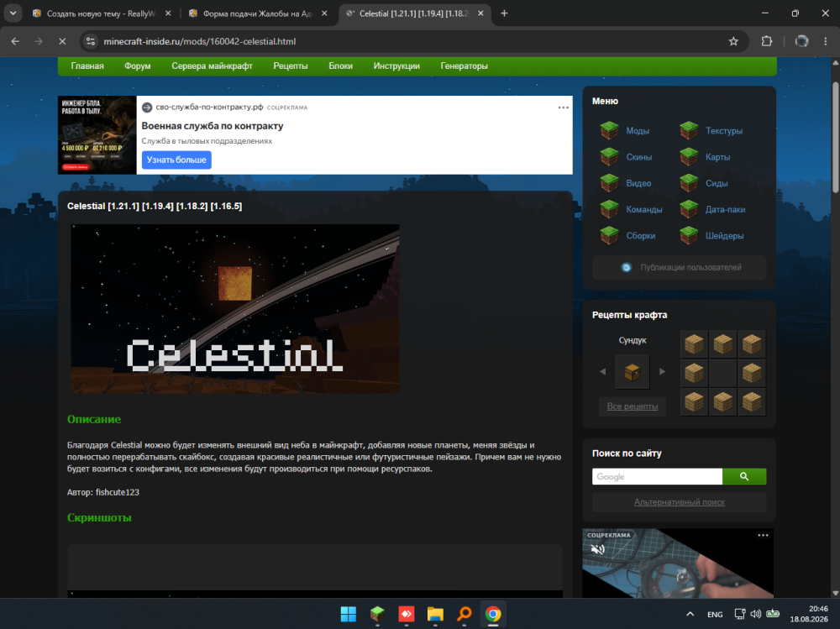Image resolution: width=840 pixels, height=629 pixels.
Task: Open the Дата-паки section
Action: pyautogui.click(x=712, y=209)
